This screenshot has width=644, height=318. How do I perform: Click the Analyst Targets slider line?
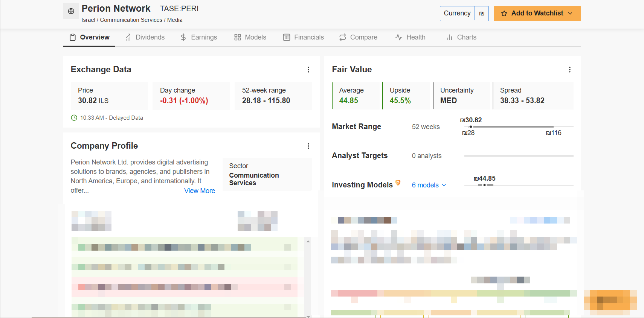[519, 156]
